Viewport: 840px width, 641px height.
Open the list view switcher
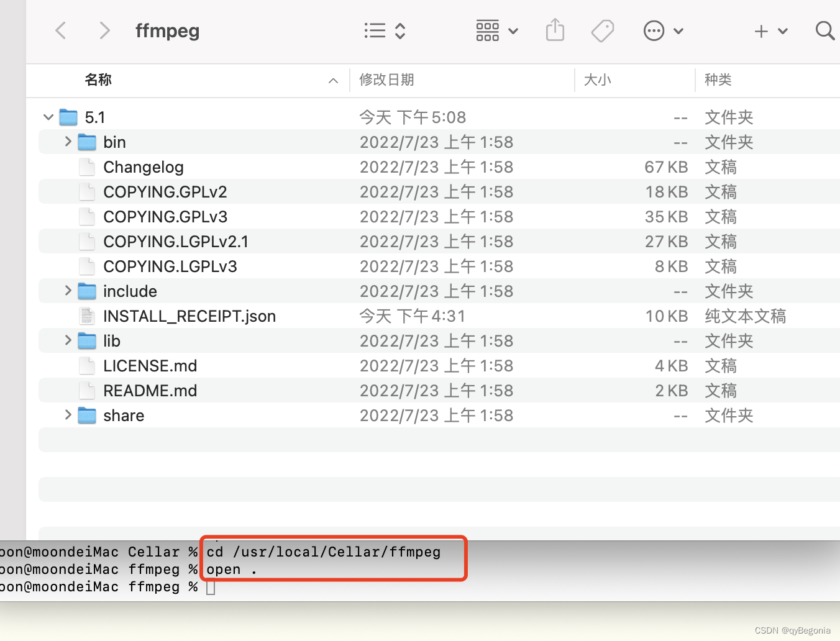coord(385,30)
